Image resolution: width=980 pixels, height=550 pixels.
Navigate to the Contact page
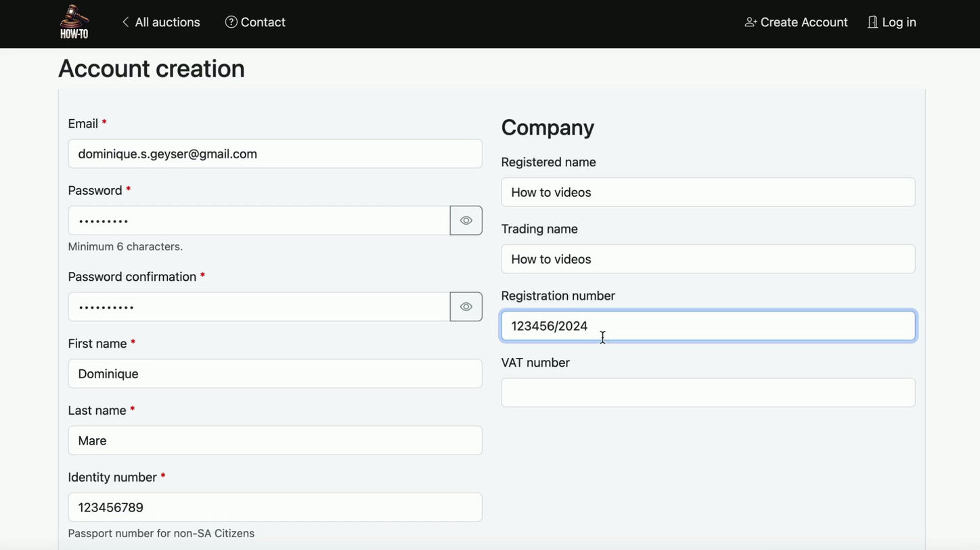pos(263,22)
